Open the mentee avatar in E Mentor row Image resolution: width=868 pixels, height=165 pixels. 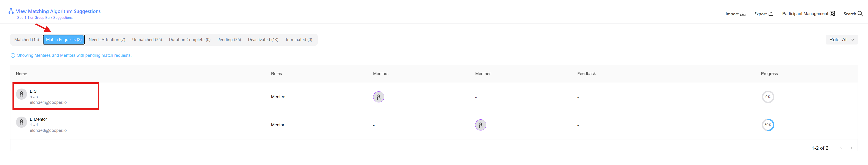pos(480,125)
